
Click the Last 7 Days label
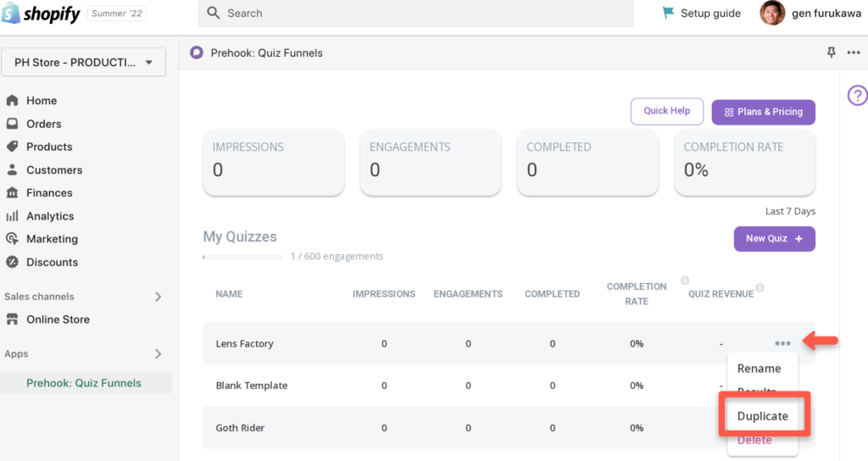click(x=790, y=211)
